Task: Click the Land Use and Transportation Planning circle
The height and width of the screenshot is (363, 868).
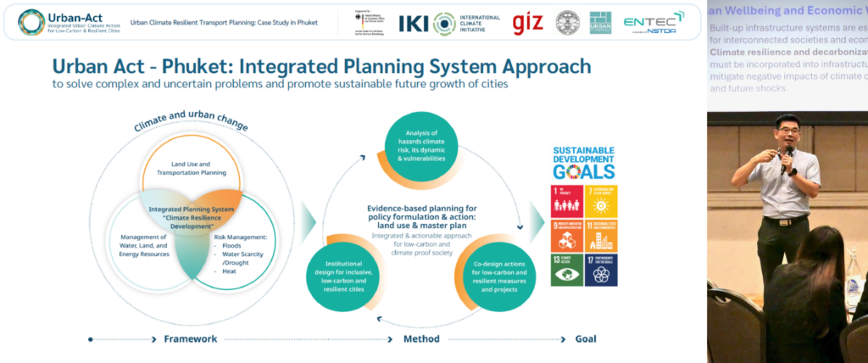Action: [191, 167]
